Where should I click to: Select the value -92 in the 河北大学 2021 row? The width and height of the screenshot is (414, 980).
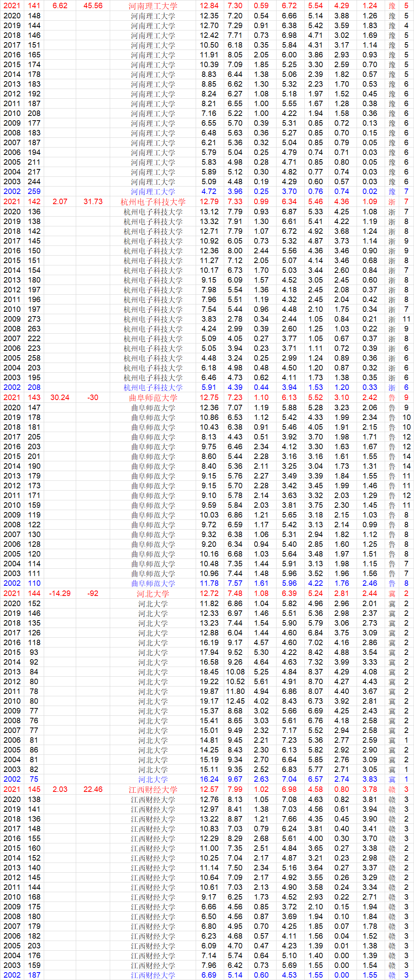(x=93, y=594)
